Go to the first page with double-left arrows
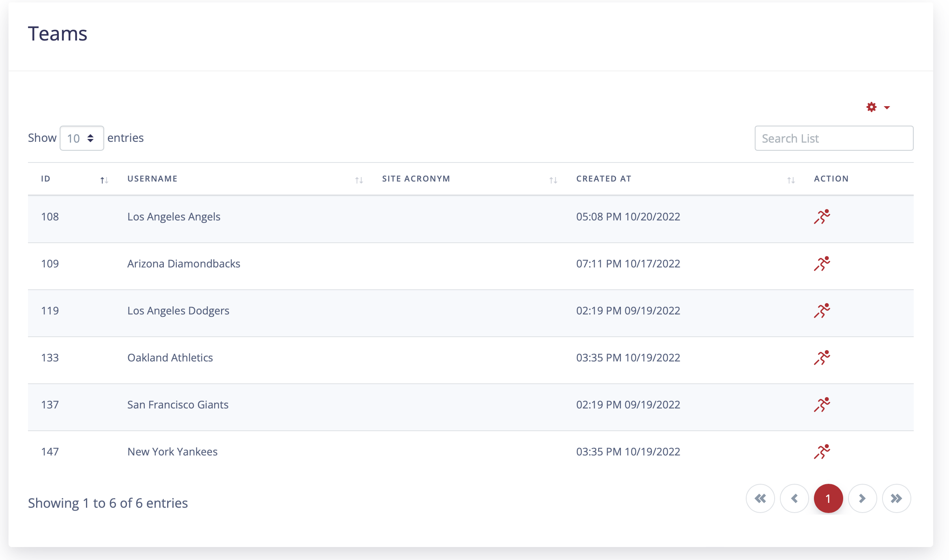This screenshot has height=560, width=949. tap(760, 498)
